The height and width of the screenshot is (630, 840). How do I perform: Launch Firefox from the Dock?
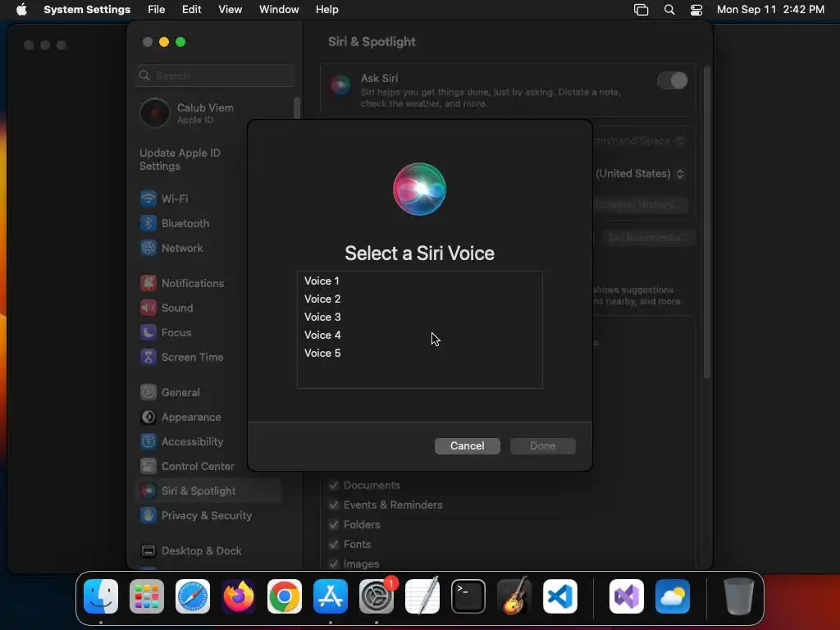(239, 596)
